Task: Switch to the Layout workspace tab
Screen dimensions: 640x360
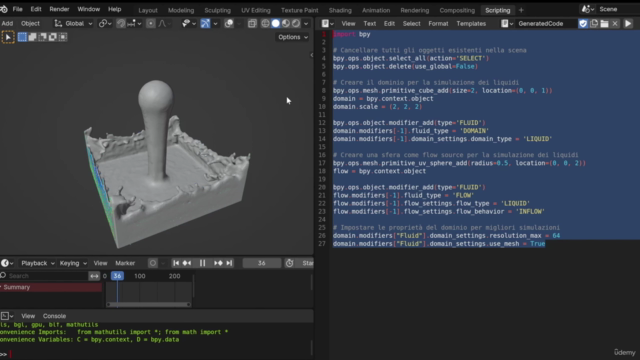Action: pos(148,10)
